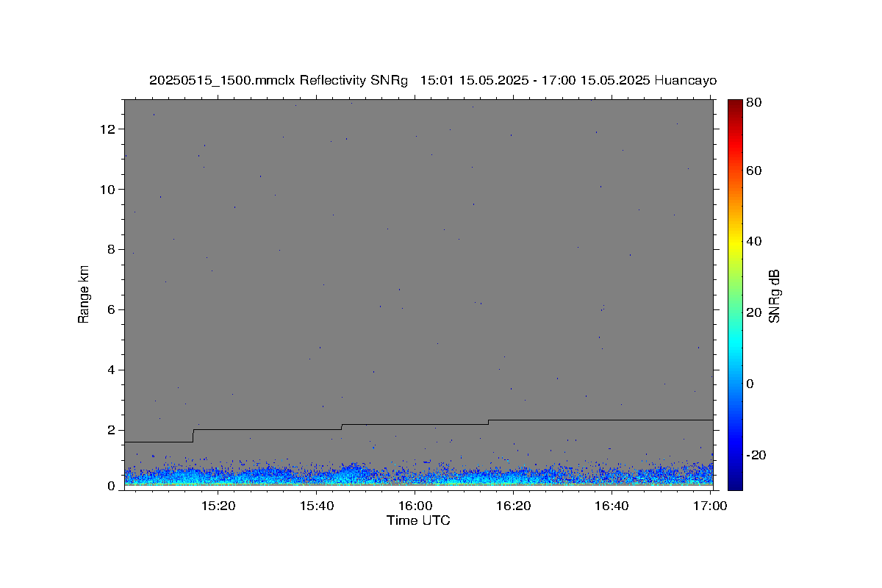Screen dimensions: 882x588
Task: Click the 16:20 time tick label
Action: point(513,506)
